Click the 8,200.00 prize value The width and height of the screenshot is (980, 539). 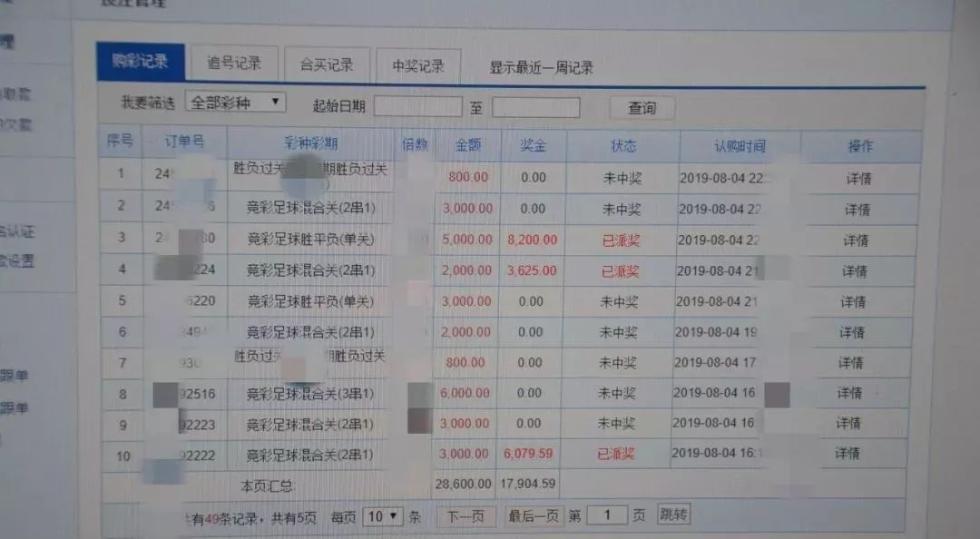[532, 240]
